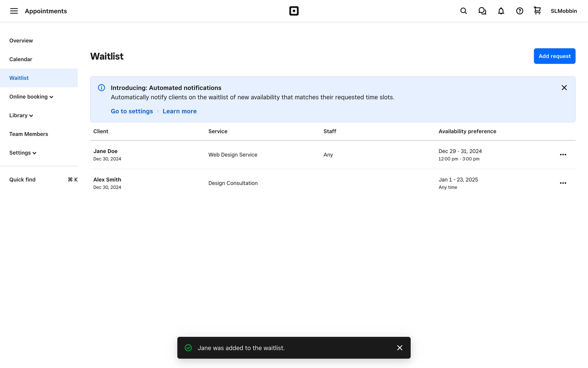The height and width of the screenshot is (368, 588).
Task: Open the search magnifier icon
Action: click(x=463, y=11)
